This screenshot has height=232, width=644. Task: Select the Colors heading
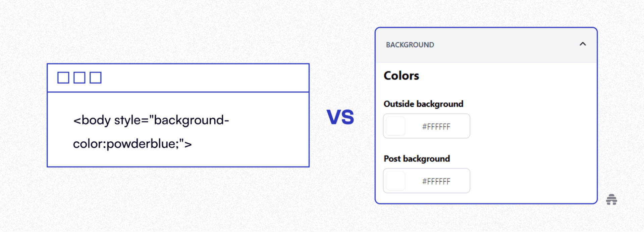coord(401,76)
